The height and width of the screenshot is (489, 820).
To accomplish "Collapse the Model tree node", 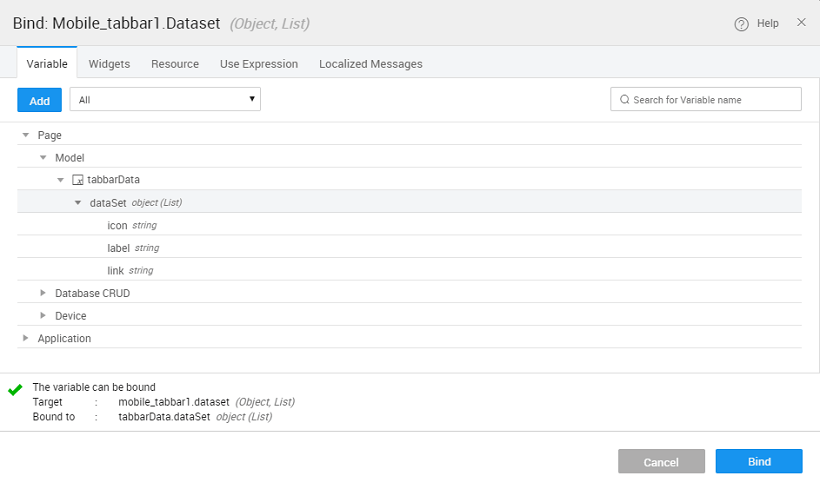I will (x=43, y=157).
